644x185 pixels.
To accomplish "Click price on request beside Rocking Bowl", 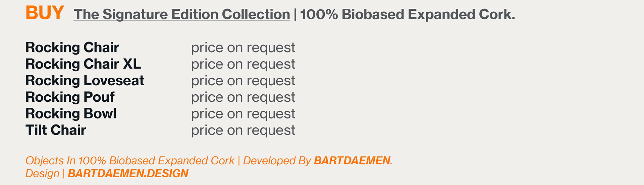I will coord(243,114).
